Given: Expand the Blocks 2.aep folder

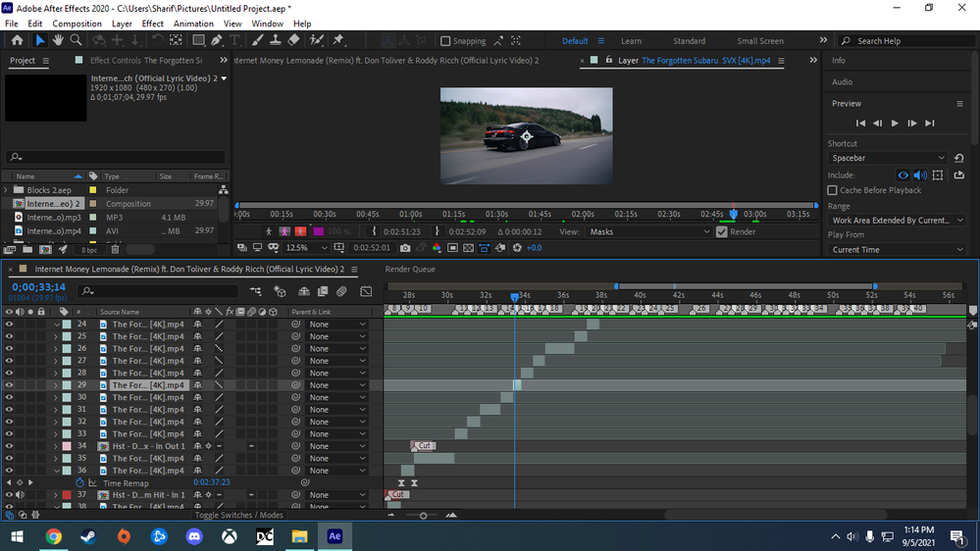Looking at the screenshot, I should click(6, 190).
